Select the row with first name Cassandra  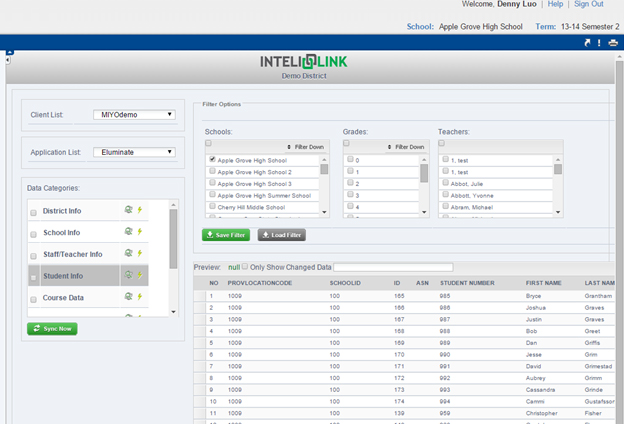(x=404, y=390)
